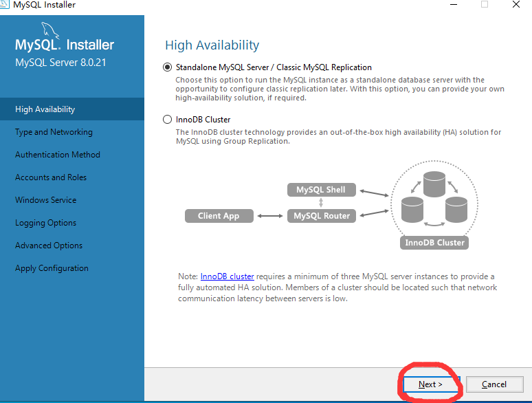This screenshot has height=403, width=532.
Task: Click the Client App diagram box
Action: pyautogui.click(x=219, y=216)
